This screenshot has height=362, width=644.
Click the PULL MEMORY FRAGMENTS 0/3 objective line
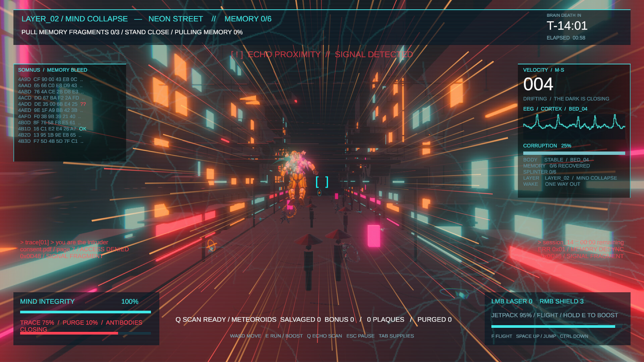pos(132,32)
